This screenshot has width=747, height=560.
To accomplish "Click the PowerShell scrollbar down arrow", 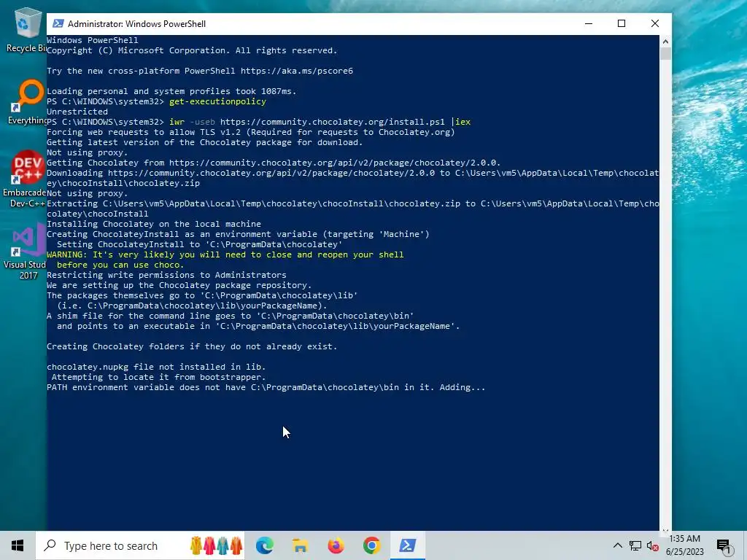I will click(x=665, y=530).
